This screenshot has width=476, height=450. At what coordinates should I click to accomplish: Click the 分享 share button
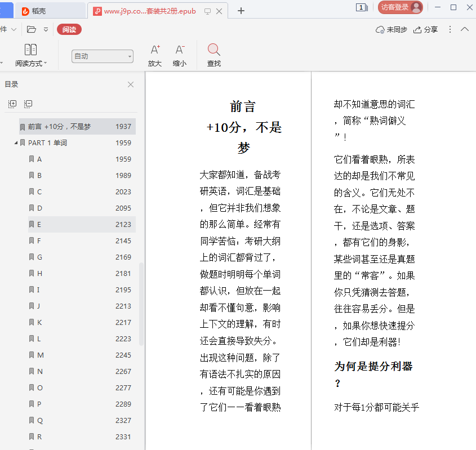(425, 30)
